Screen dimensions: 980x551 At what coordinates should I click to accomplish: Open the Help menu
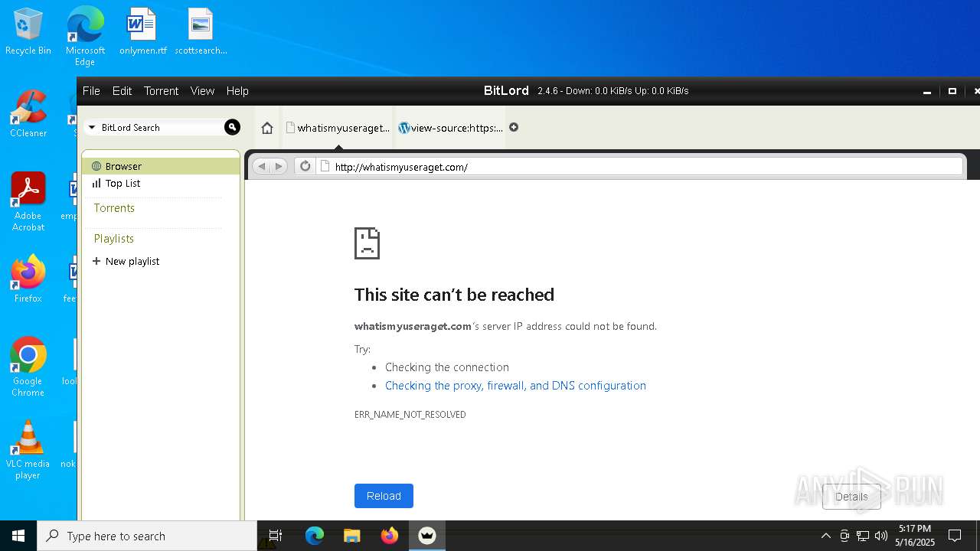pos(237,90)
